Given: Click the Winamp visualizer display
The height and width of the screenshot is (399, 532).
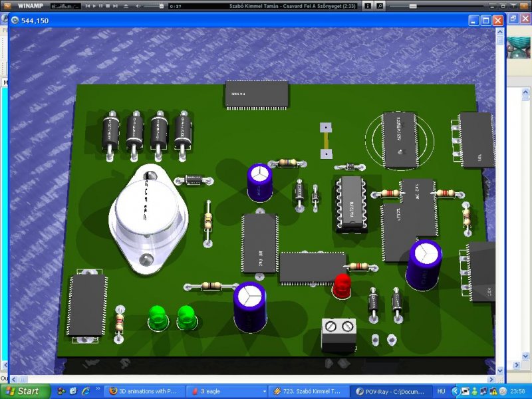Looking at the screenshot, I should (x=66, y=6).
